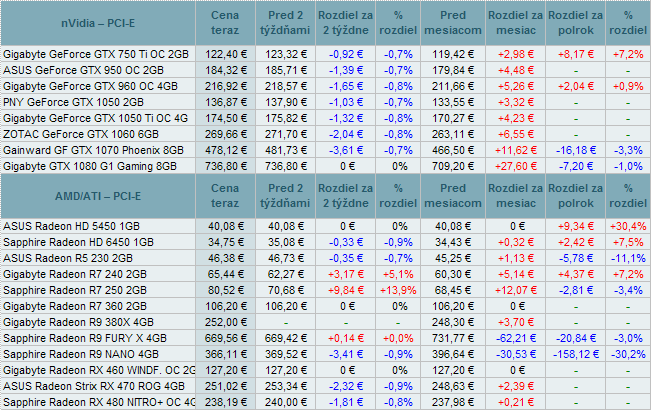The width and height of the screenshot is (651, 410).
Task: Click the two-weeks-ago price 481,73 €
Action: click(286, 150)
